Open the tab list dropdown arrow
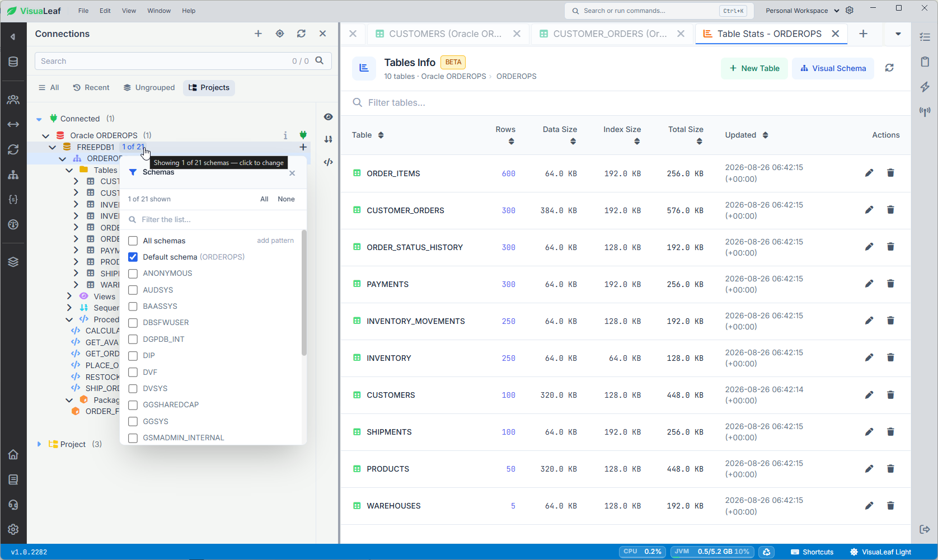Image resolution: width=938 pixels, height=560 pixels. [898, 34]
